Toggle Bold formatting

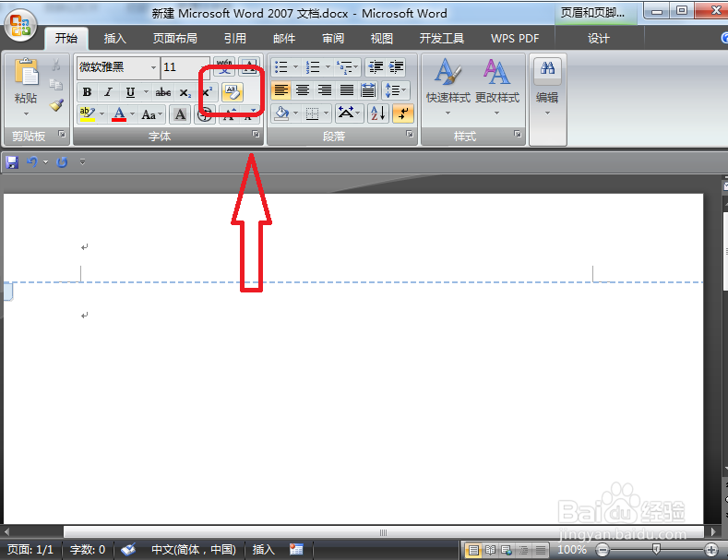[x=88, y=92]
